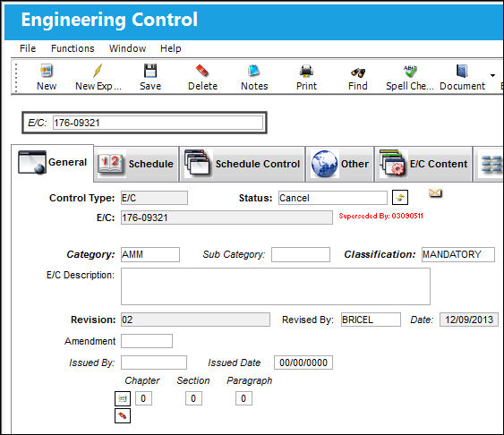This screenshot has width=504, height=435.
Task: Click the New toolbar icon
Action: pyautogui.click(x=47, y=71)
